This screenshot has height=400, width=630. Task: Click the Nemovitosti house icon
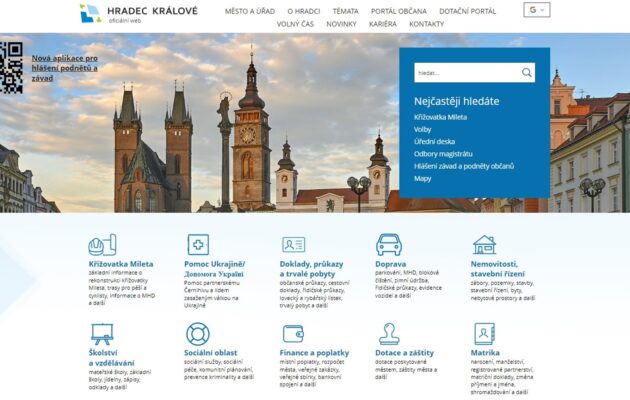pos(484,245)
